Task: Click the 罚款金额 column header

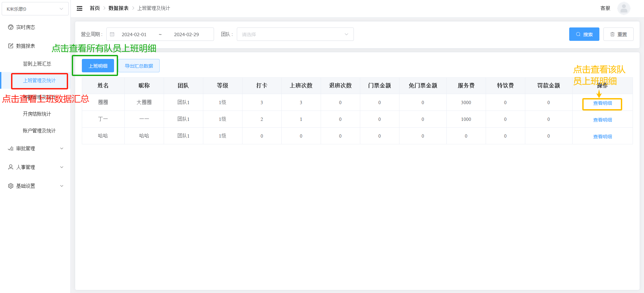Action: coord(548,86)
